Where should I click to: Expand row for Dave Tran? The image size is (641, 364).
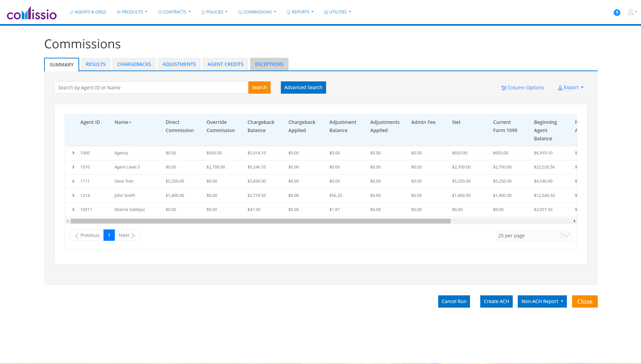(x=73, y=181)
